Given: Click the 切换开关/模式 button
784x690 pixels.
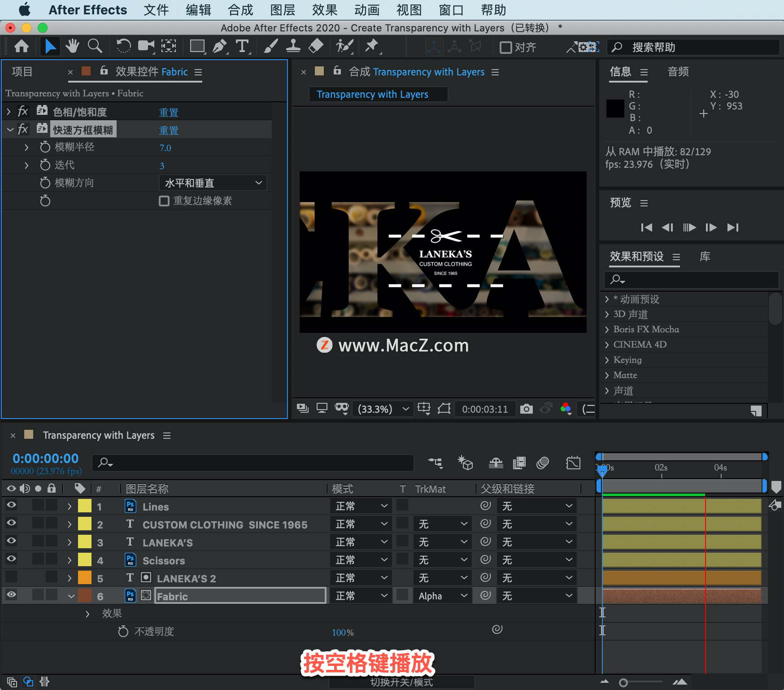Looking at the screenshot, I should [x=401, y=682].
